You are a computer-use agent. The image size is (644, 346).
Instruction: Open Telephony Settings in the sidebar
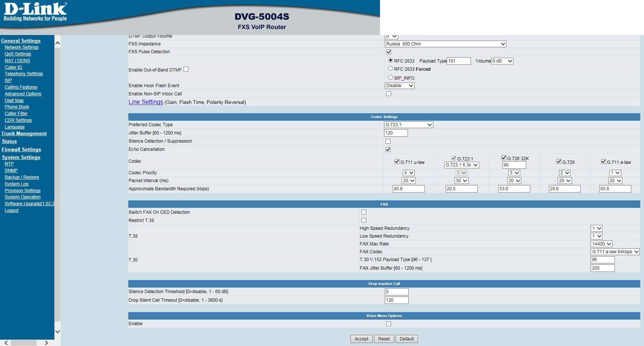pyautogui.click(x=24, y=74)
